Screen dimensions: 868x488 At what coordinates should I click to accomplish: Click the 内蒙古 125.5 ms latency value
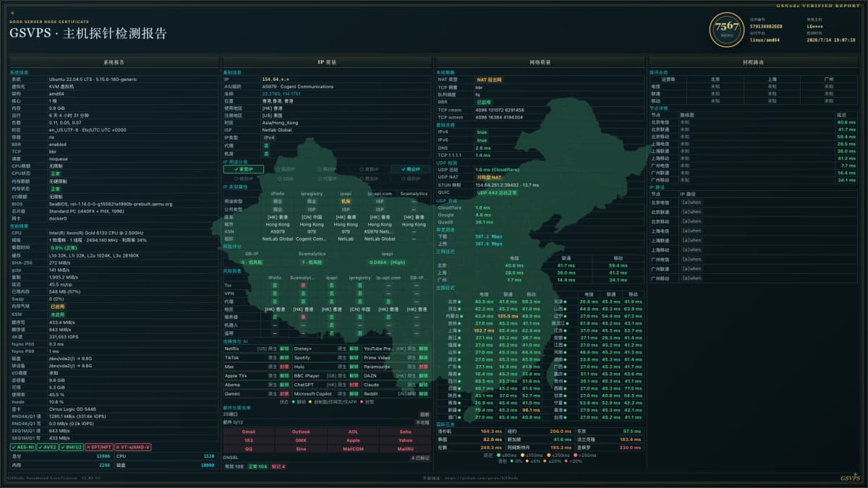[x=508, y=316]
